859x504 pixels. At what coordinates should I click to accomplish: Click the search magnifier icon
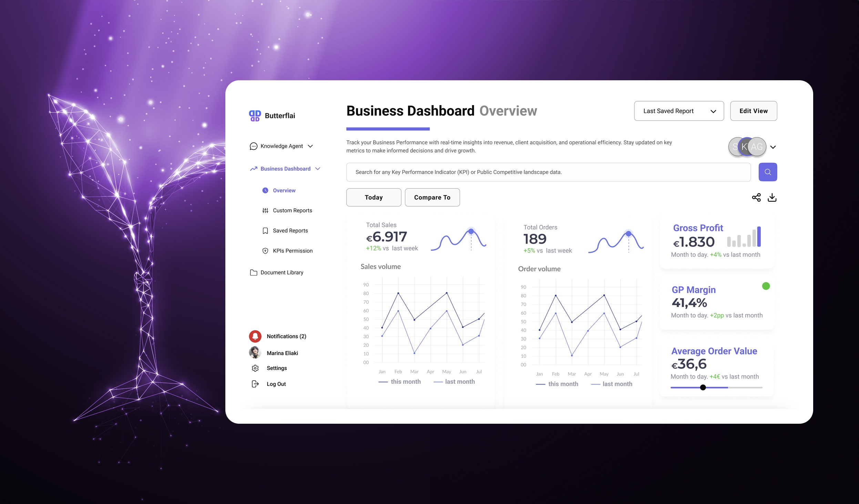[768, 172]
